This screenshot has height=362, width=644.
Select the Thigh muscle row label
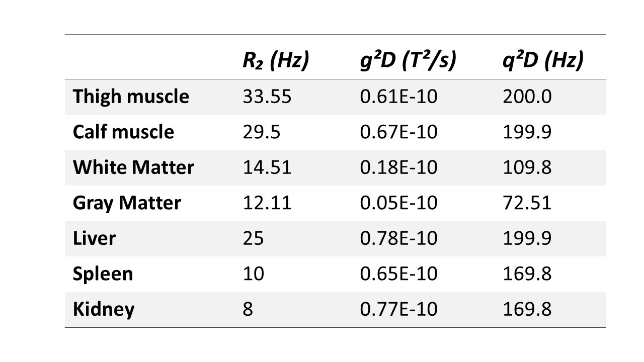[131, 97]
